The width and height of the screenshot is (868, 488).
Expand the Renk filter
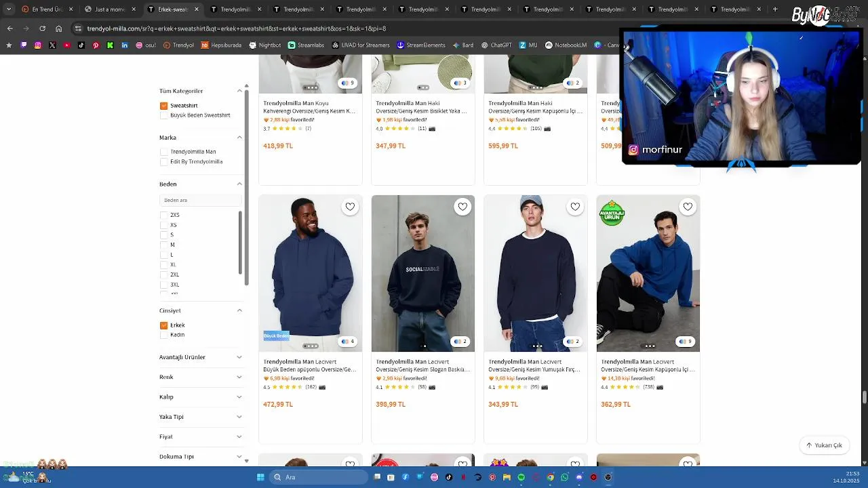click(x=239, y=377)
